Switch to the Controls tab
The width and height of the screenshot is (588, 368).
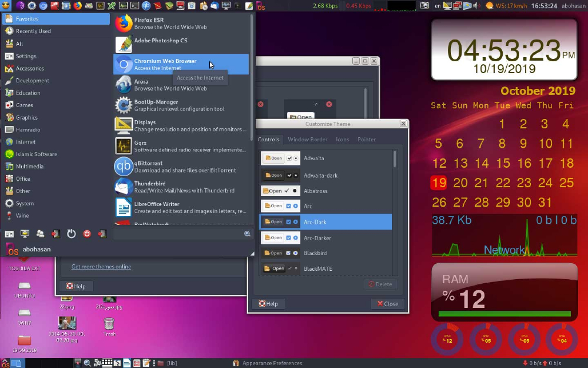pos(269,140)
